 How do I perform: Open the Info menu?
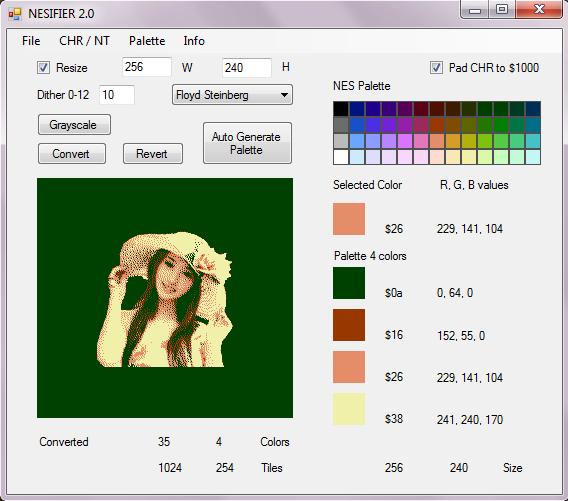194,41
